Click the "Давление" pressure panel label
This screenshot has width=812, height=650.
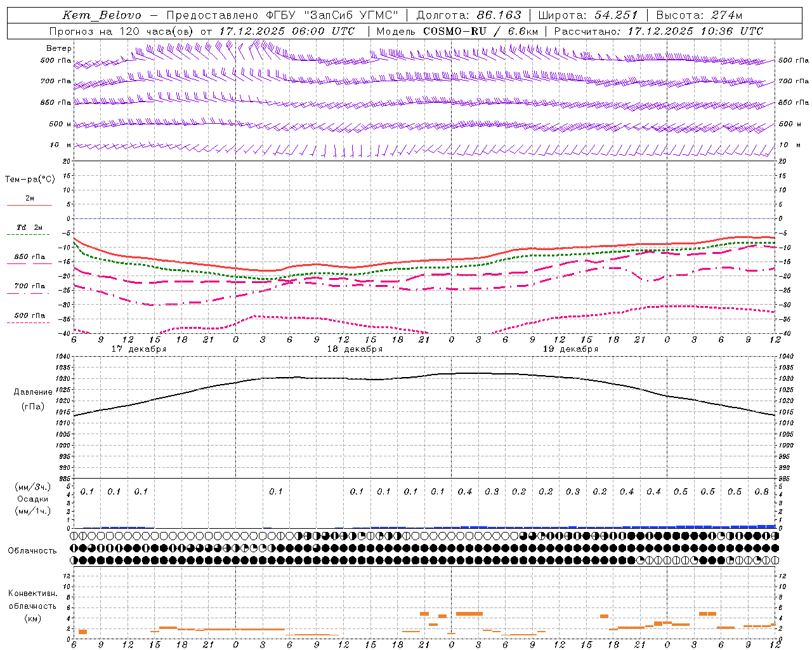point(33,392)
